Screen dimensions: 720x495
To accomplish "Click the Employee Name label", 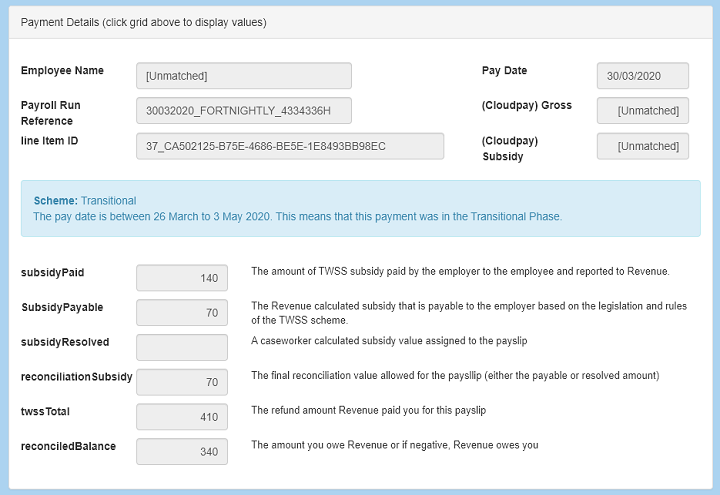I will pyautogui.click(x=62, y=71).
